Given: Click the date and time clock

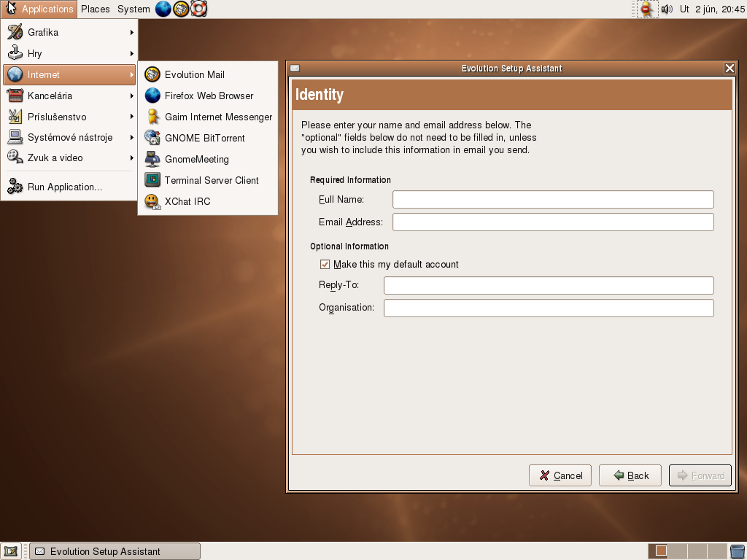Looking at the screenshot, I should pos(712,9).
